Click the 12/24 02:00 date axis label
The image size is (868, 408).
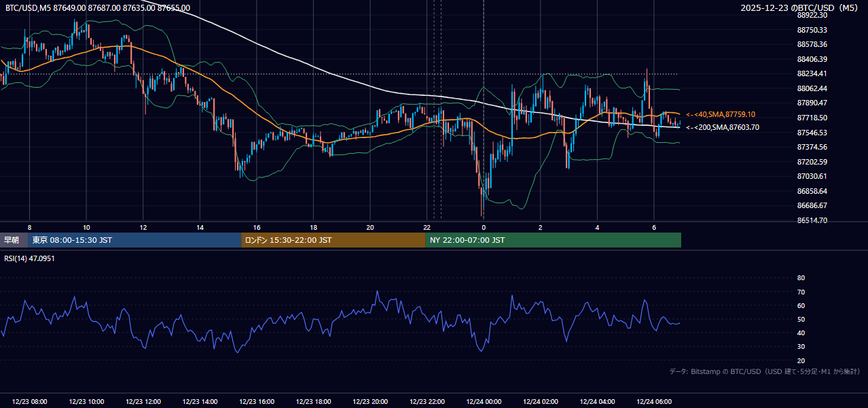[541, 402]
